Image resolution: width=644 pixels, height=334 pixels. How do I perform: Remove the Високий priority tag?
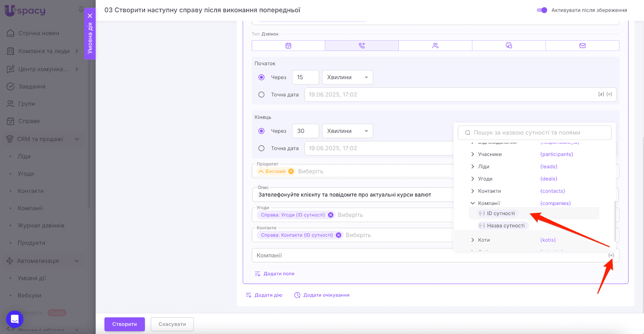291,171
